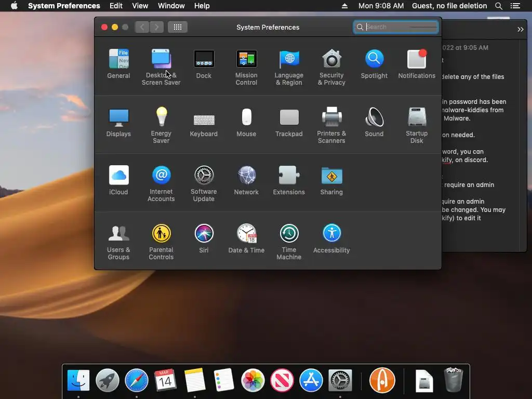
Task: Open News from the Dock
Action: coord(282,380)
